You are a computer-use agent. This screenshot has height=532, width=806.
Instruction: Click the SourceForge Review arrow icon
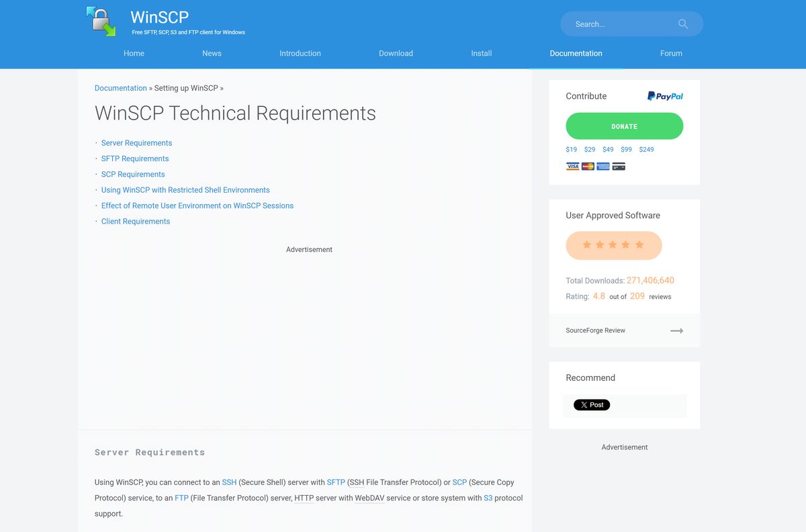(677, 330)
